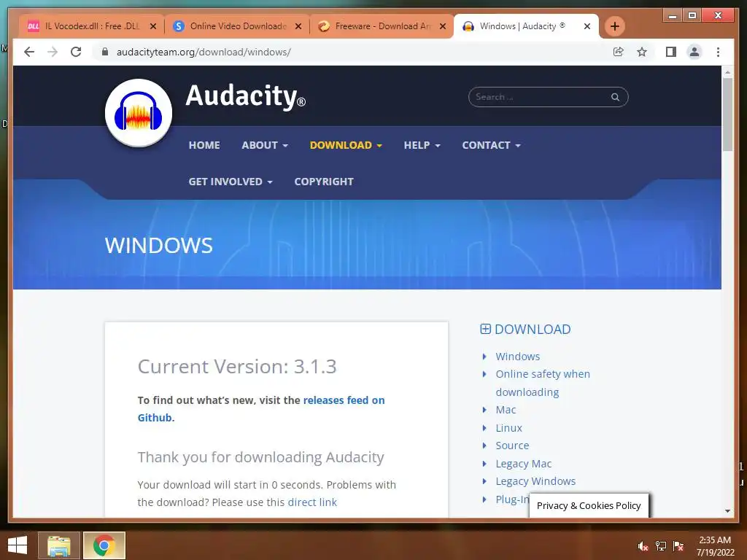Image resolution: width=747 pixels, height=560 pixels.
Task: Click the Current Version: 3.1.3 heading
Action: pos(237,367)
